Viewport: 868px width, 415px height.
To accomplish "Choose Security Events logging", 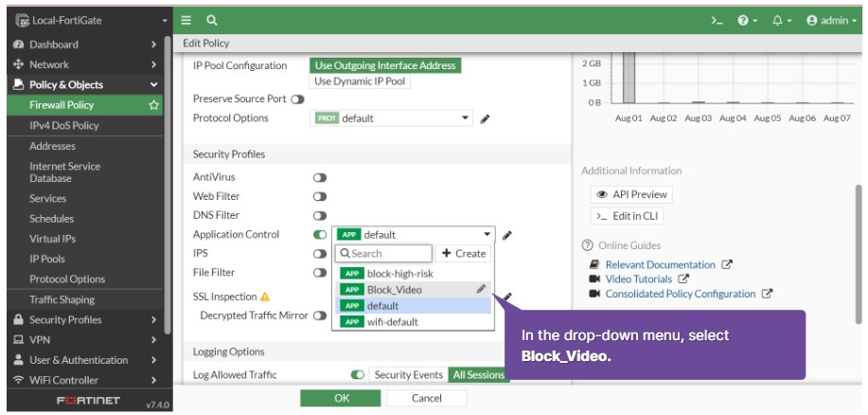I will [409, 375].
